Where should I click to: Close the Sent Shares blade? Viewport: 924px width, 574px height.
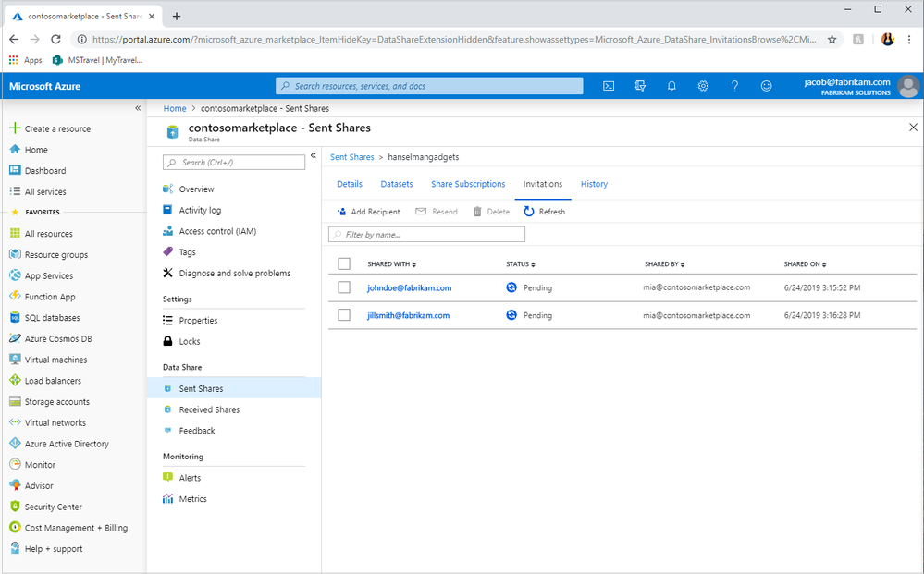[x=913, y=128]
